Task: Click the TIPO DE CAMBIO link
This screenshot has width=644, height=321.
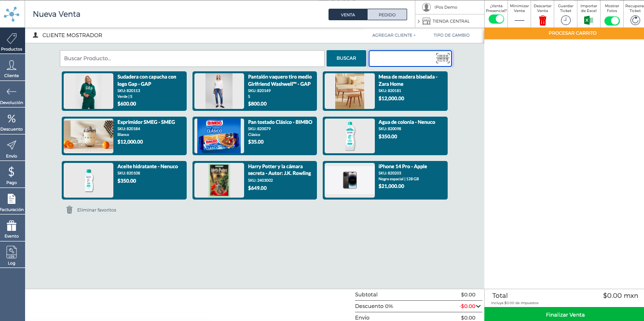Action: pyautogui.click(x=452, y=35)
